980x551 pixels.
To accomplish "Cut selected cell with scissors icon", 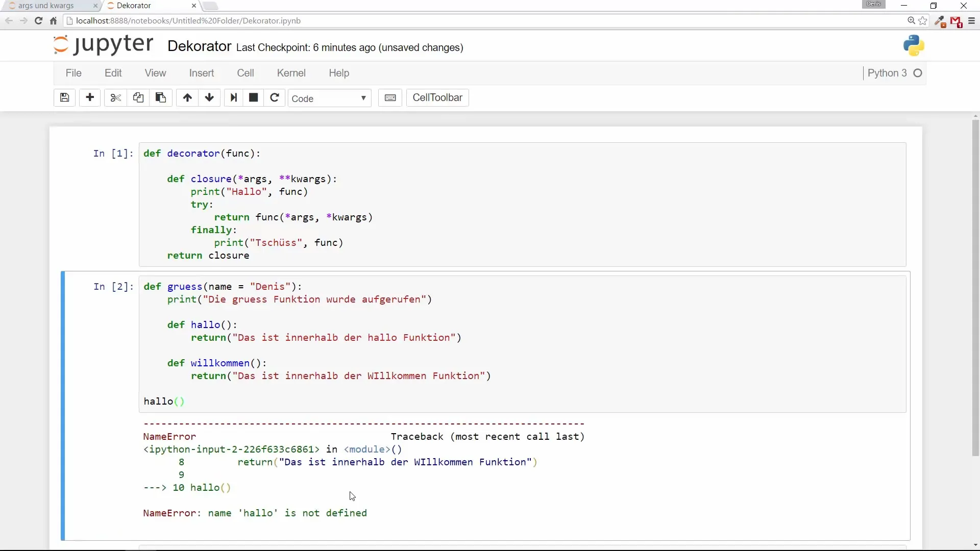I will (115, 98).
